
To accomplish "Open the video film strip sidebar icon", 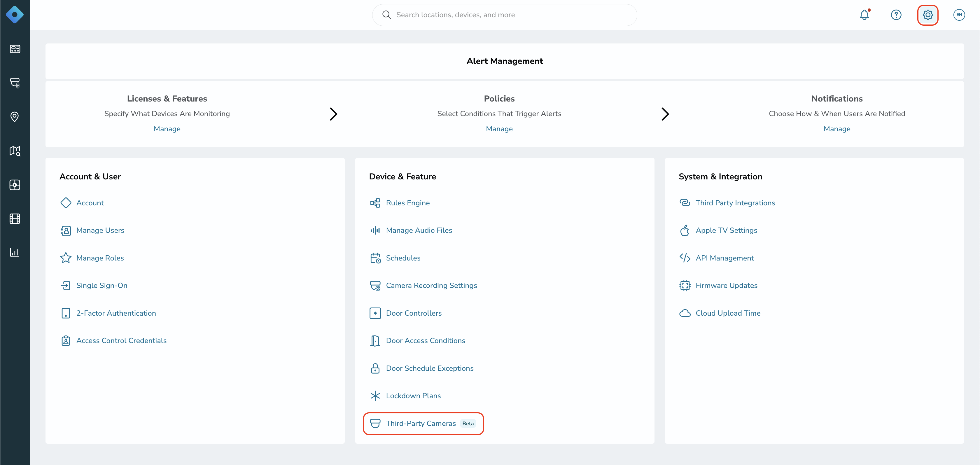I will [15, 219].
